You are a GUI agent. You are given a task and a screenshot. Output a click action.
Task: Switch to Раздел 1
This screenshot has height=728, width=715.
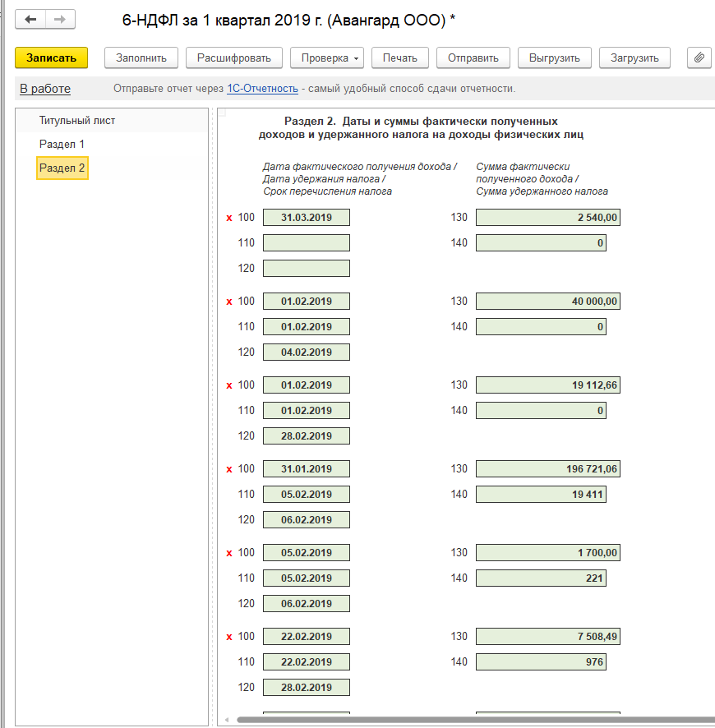(62, 145)
